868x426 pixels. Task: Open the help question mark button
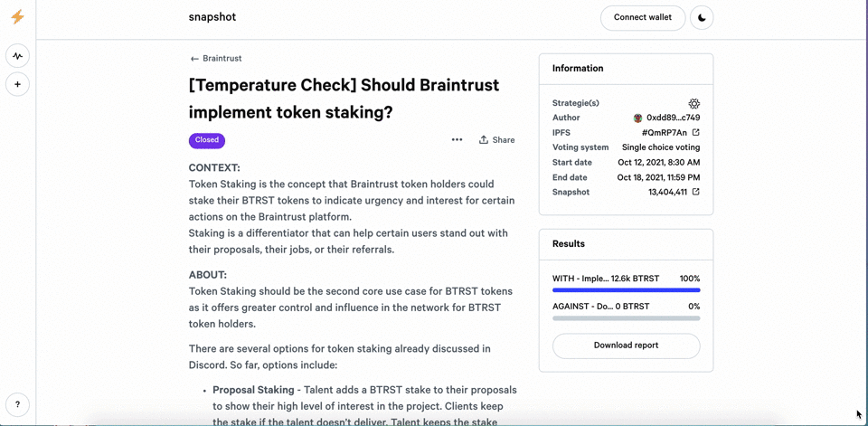tap(18, 404)
